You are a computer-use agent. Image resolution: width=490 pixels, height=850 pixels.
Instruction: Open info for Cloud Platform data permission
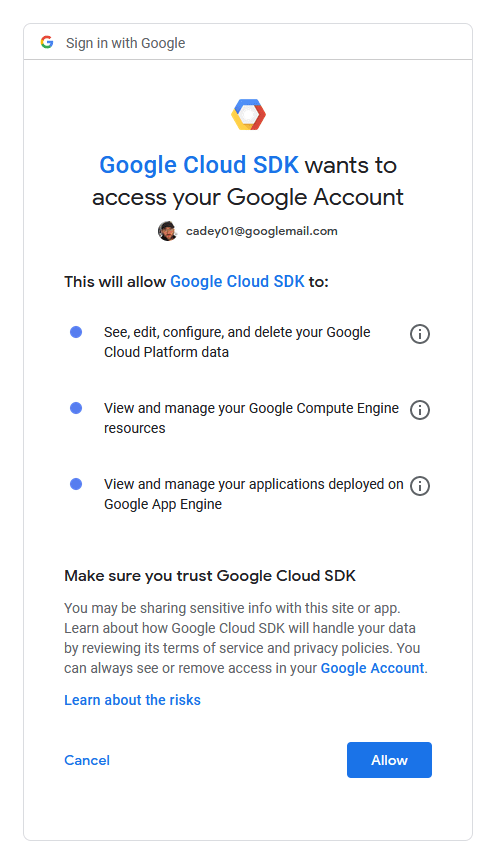[420, 334]
